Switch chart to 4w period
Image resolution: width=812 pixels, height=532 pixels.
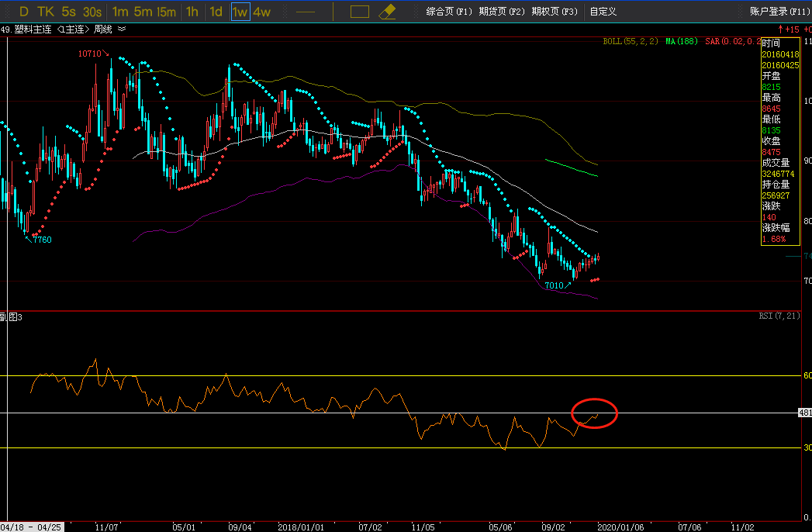[x=262, y=12]
